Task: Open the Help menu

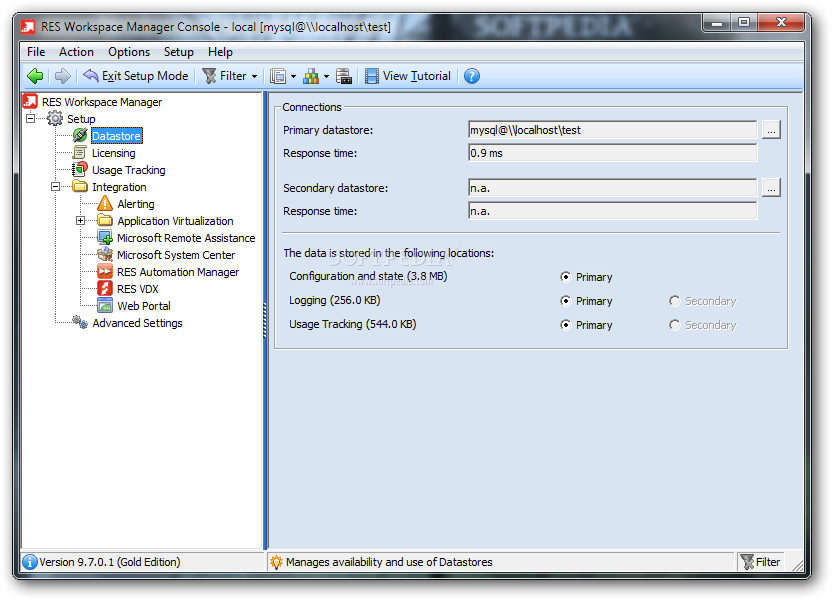Action: (x=220, y=52)
